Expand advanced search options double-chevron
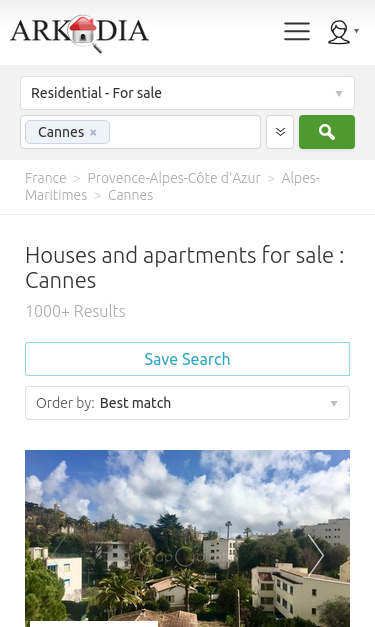 280,132
